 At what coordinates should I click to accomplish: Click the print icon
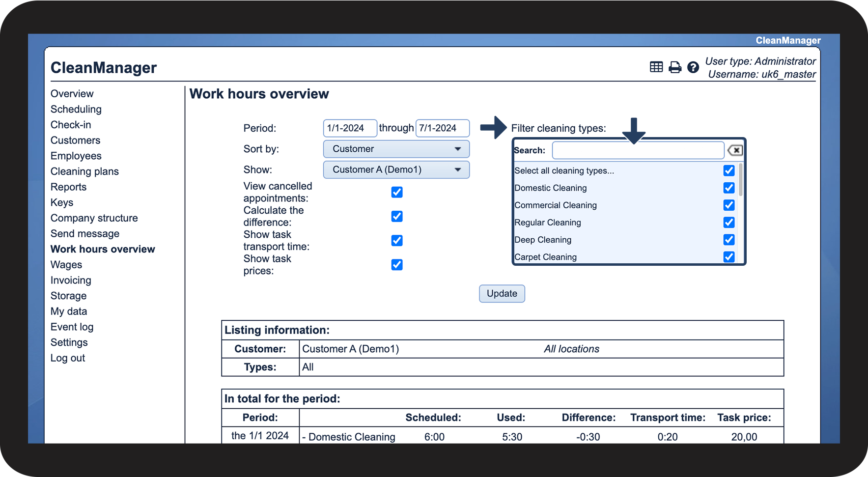coord(675,67)
